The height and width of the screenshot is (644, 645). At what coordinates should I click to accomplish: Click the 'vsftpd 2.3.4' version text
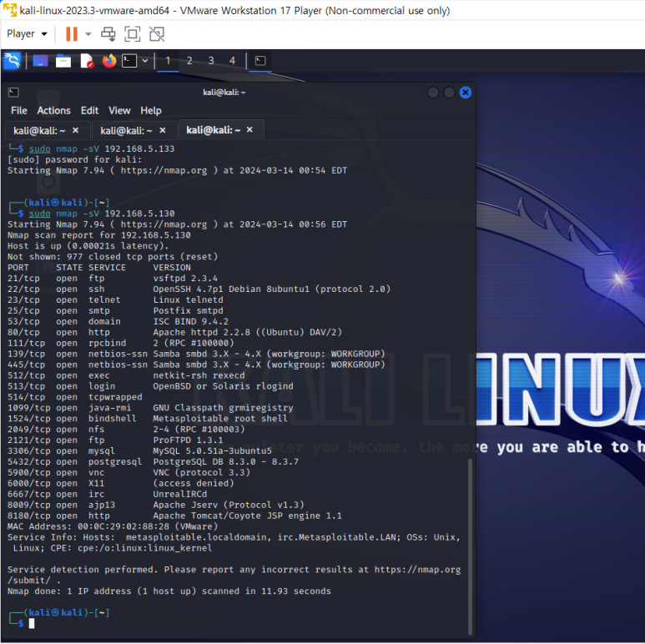[185, 279]
